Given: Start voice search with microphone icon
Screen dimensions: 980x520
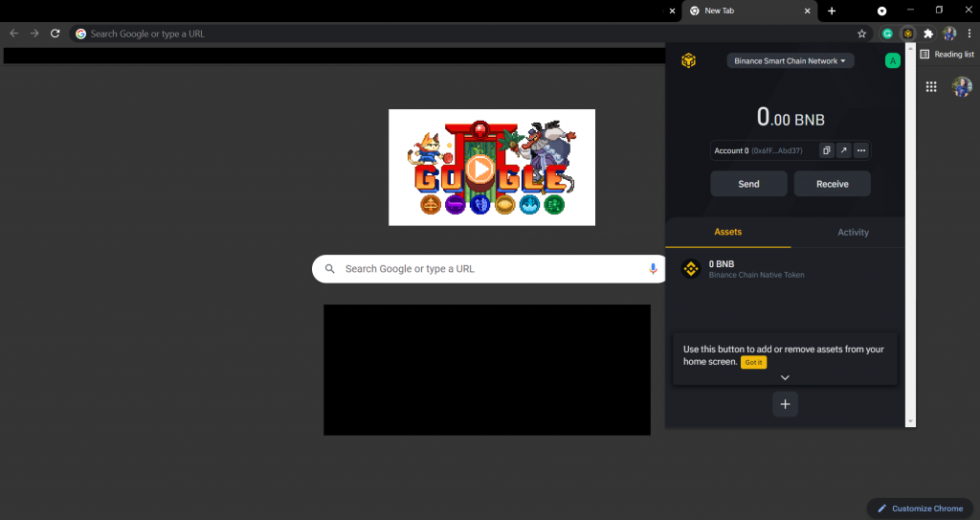Looking at the screenshot, I should point(653,269).
